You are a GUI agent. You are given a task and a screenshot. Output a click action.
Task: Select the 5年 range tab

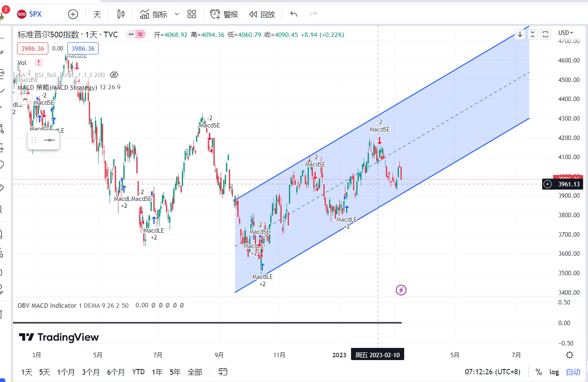point(175,371)
